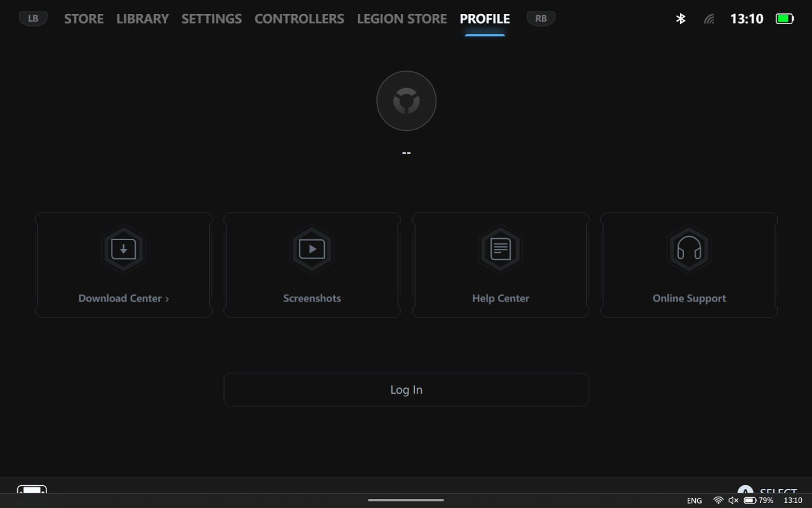Click the handheld console icon at bottom left
This screenshot has width=812, height=508.
coord(32,490)
